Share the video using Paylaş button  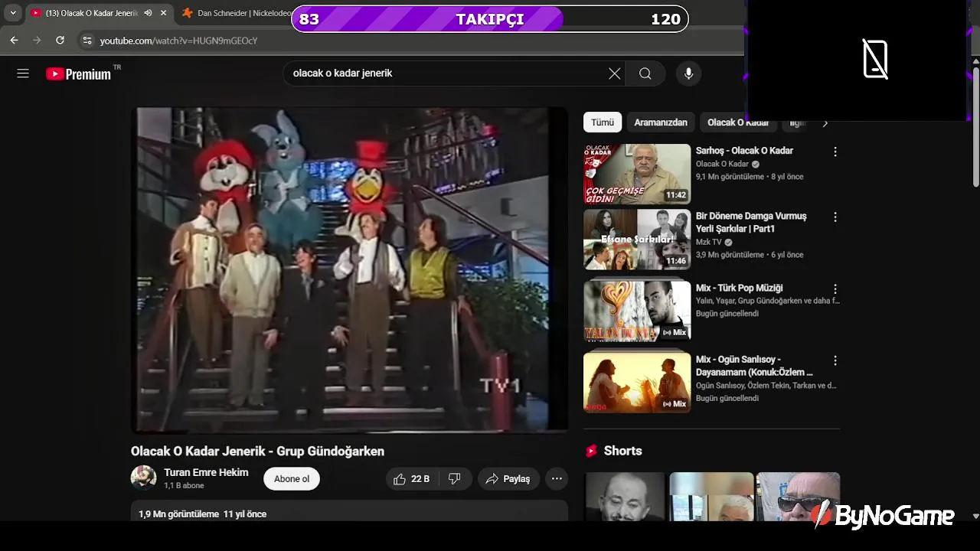[508, 479]
